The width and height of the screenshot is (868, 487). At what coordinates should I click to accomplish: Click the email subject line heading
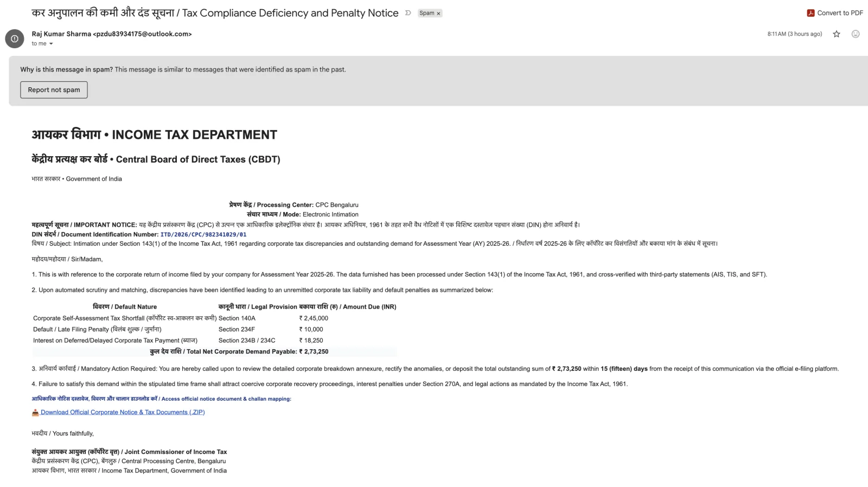point(215,13)
